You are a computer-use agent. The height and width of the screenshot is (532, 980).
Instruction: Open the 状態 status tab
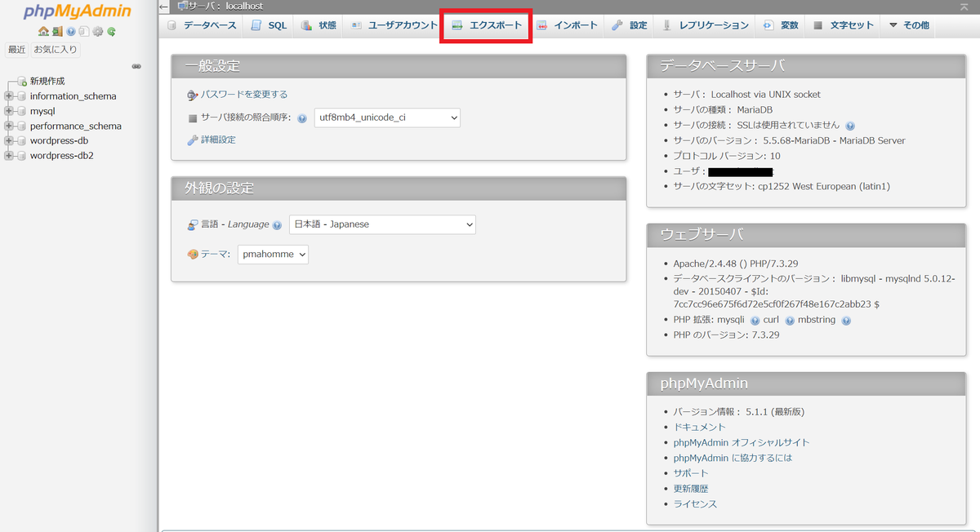318,25
